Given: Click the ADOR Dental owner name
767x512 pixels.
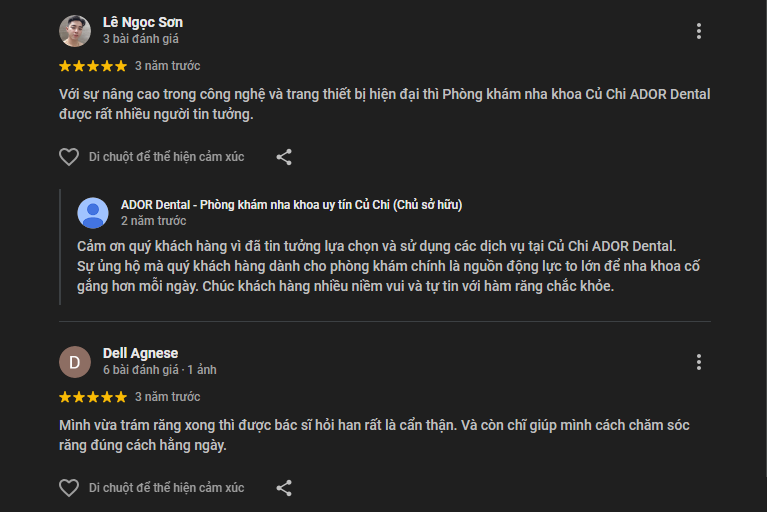Looking at the screenshot, I should point(291,205).
